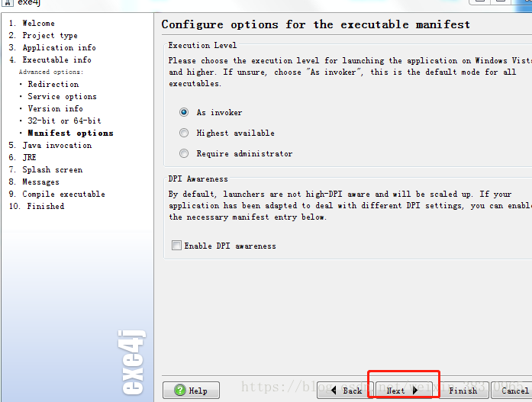Open the 32-bit or 64-bit options

click(x=64, y=121)
